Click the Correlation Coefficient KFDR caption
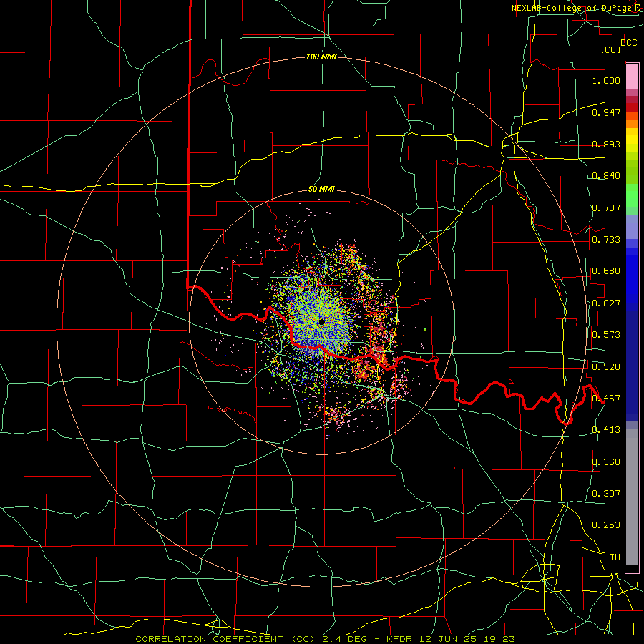Viewport: 644px width, 644px height. pyautogui.click(x=325, y=639)
